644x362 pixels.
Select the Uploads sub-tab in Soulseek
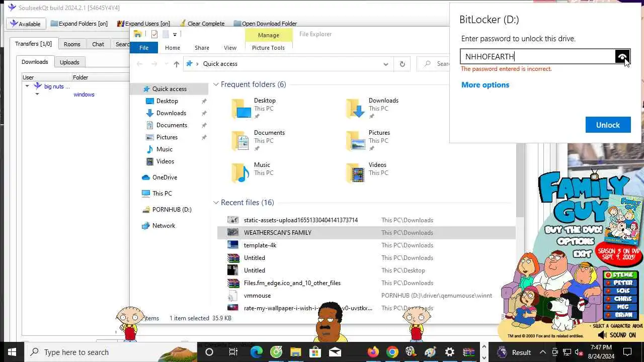69,62
